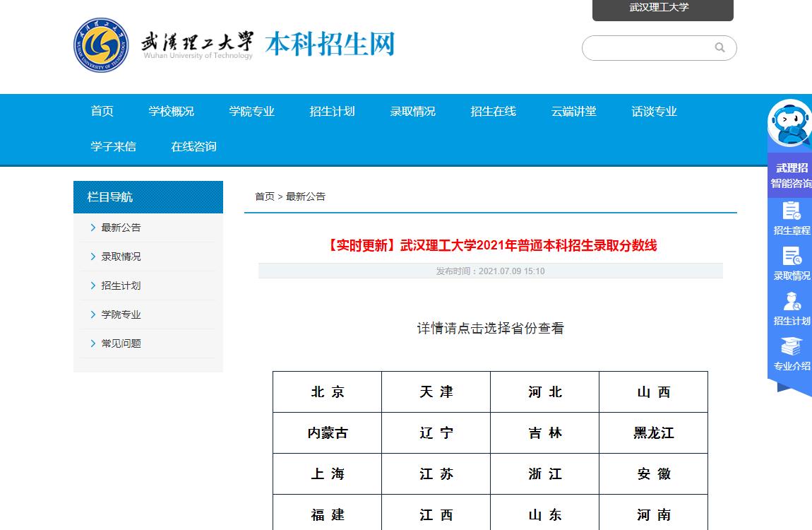Open 在线咨询 navigation item
The image size is (812, 530).
[193, 146]
